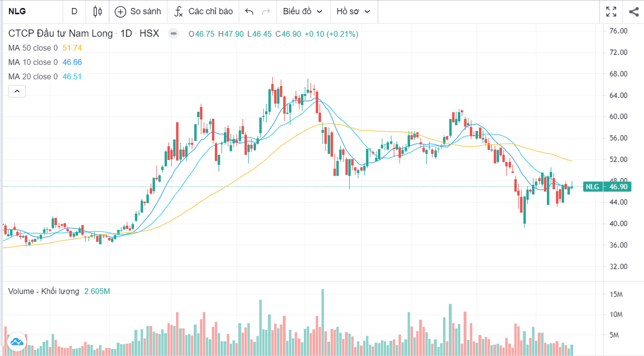Undo the last chart action
Screen dimensions: 644x356
coord(249,11)
